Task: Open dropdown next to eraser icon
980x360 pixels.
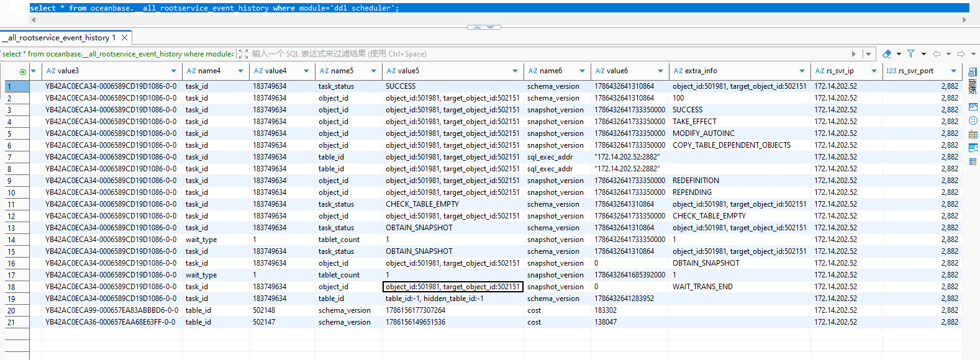Action: point(899,54)
